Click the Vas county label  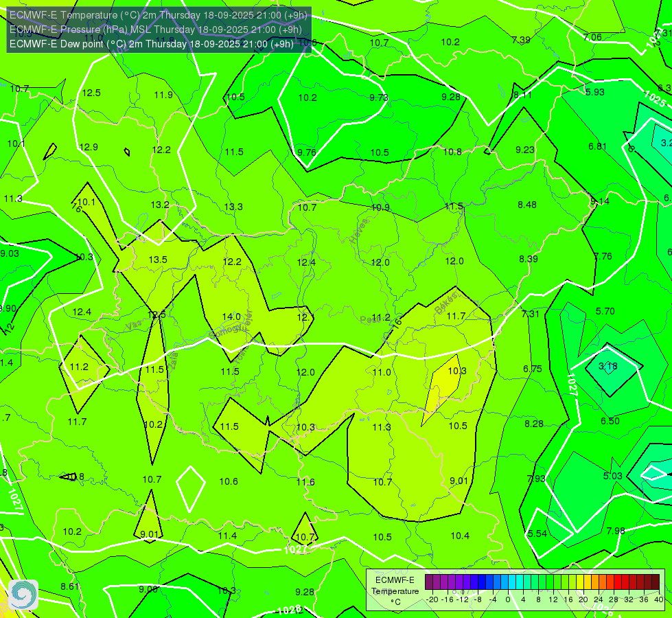[x=133, y=325]
